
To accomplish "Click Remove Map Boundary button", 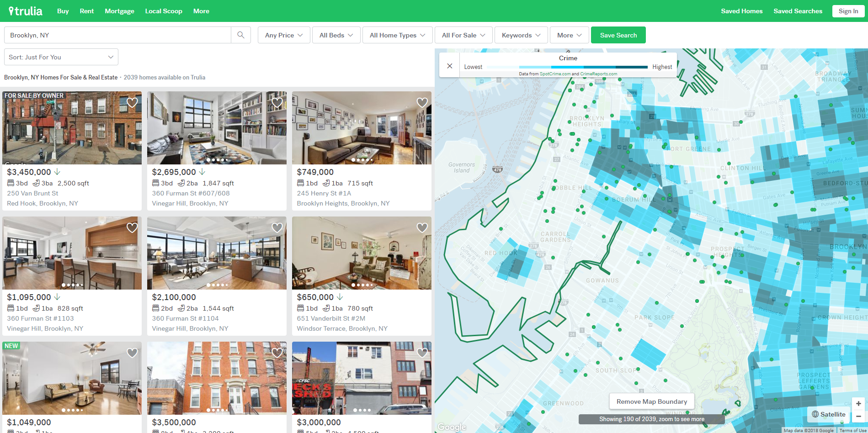I will pyautogui.click(x=652, y=401).
